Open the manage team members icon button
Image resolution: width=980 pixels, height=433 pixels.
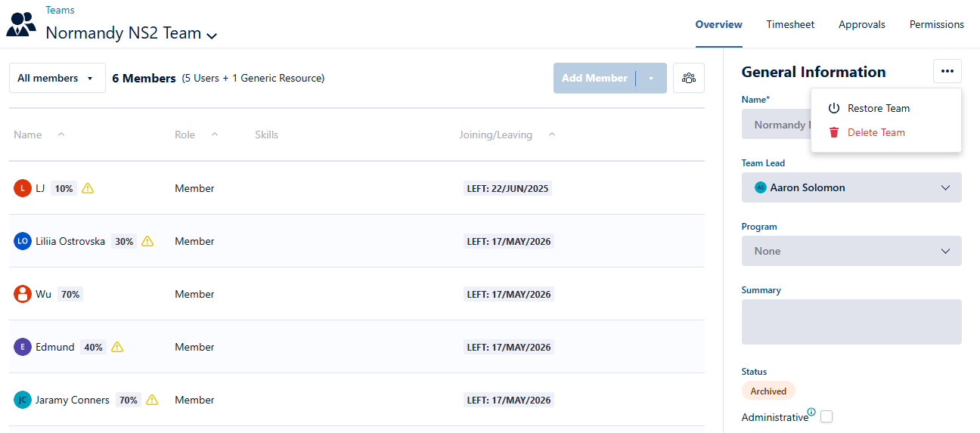tap(689, 78)
